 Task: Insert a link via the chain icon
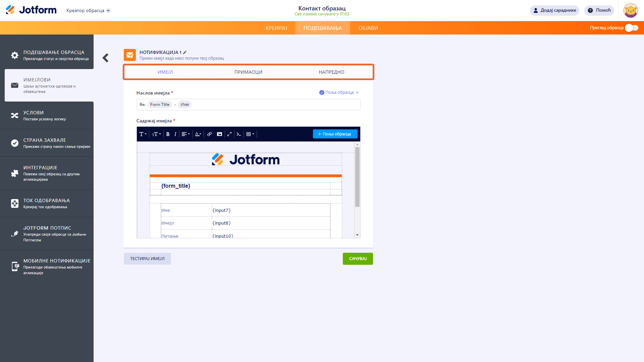pyautogui.click(x=209, y=134)
